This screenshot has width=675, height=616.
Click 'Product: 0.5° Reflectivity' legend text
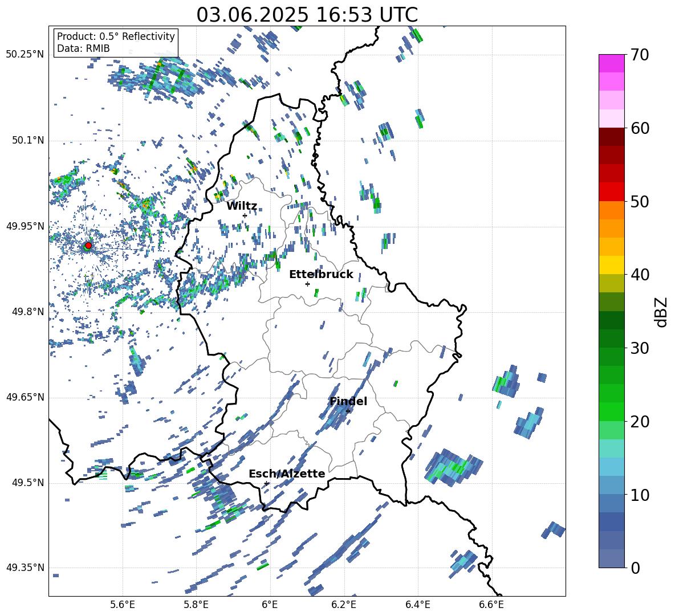(x=116, y=36)
